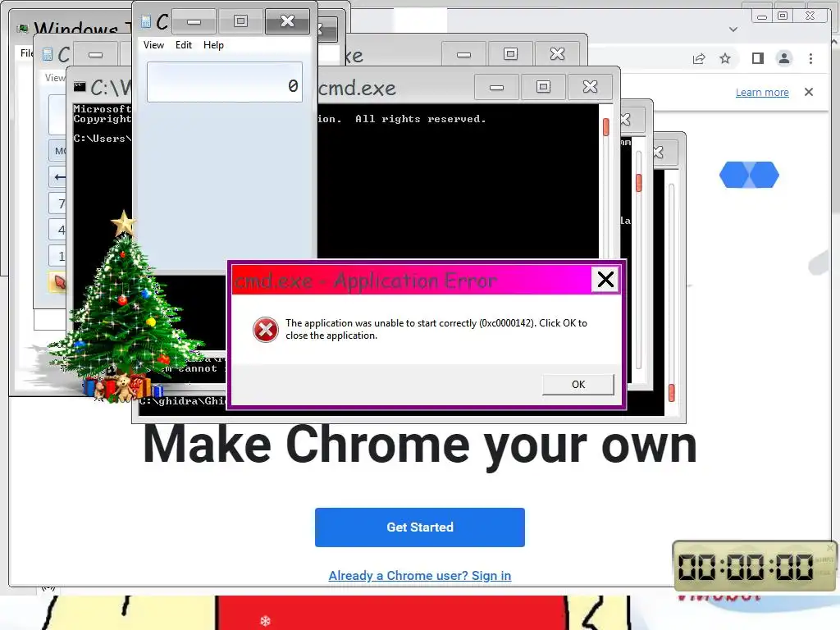Click the front calculator title bar icon

pyautogui.click(x=146, y=21)
